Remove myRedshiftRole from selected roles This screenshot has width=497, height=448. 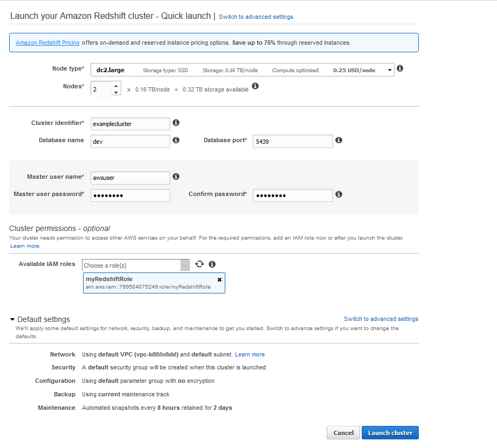coord(219,279)
